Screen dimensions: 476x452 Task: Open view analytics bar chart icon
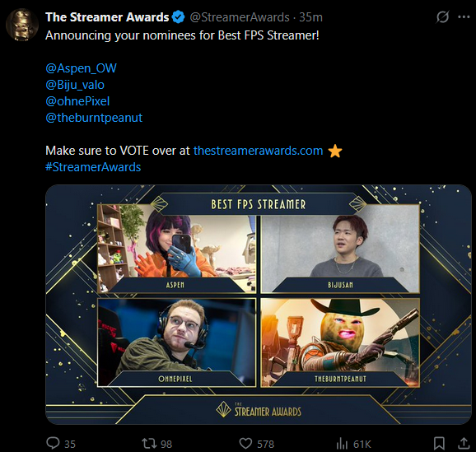(x=342, y=444)
